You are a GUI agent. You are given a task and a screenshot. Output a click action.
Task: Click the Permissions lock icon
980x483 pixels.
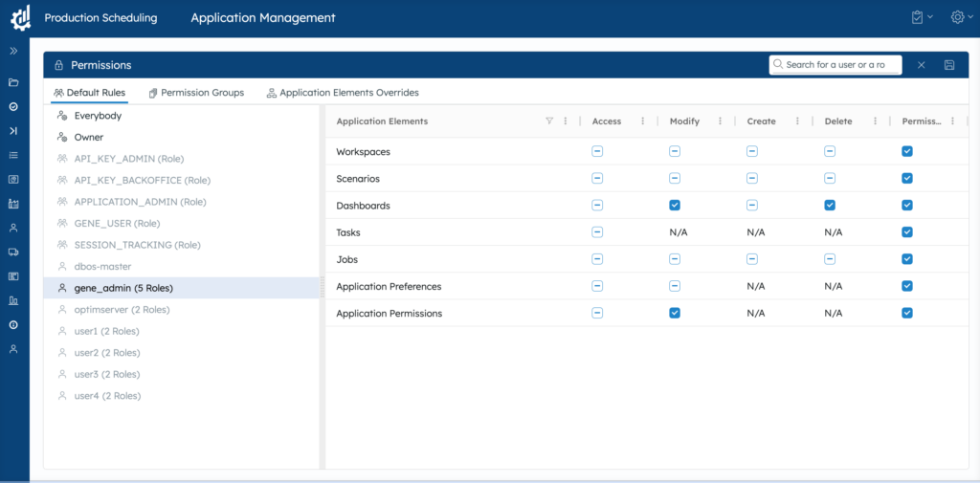click(x=58, y=65)
